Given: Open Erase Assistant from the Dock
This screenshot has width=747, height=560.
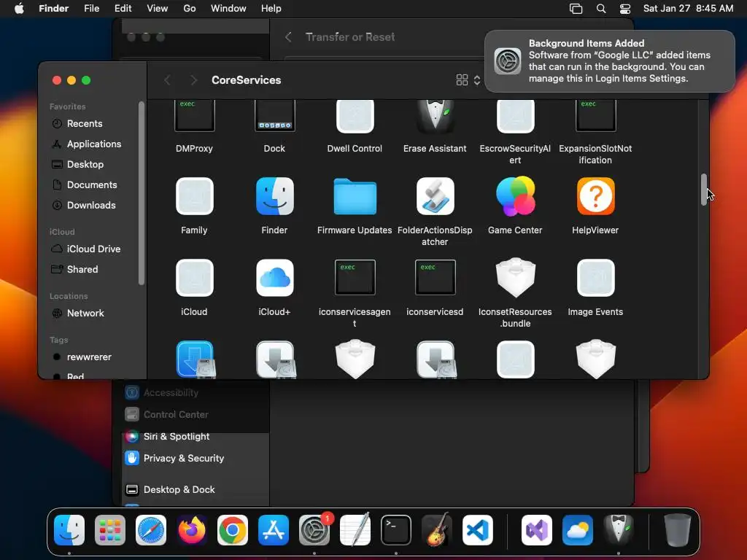Looking at the screenshot, I should [x=619, y=529].
